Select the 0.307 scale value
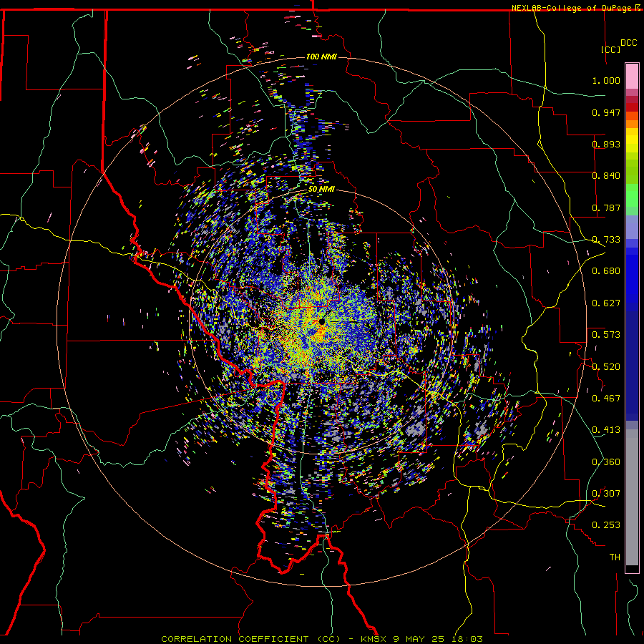644x644 pixels. tap(606, 494)
